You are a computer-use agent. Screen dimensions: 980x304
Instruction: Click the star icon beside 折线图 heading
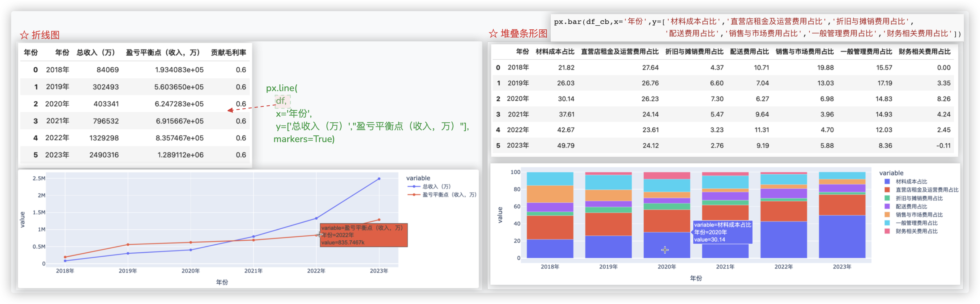coord(24,35)
